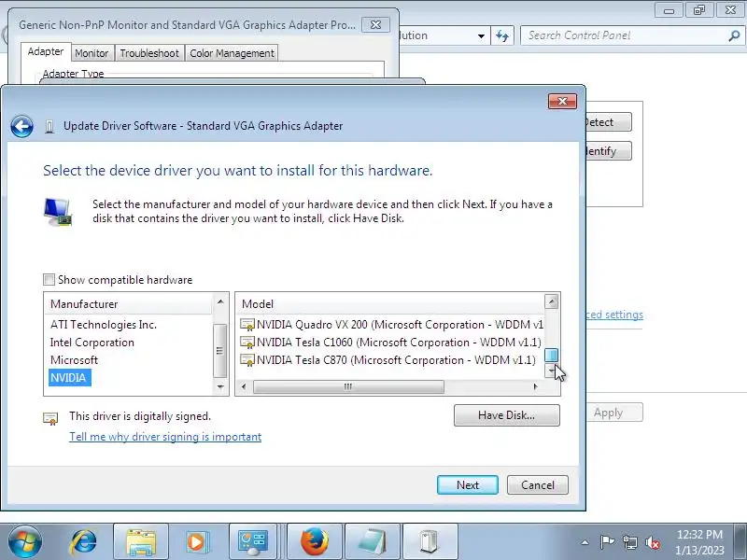Select NVIDIA Tesla C870 model
The image size is (747, 560).
tap(388, 360)
